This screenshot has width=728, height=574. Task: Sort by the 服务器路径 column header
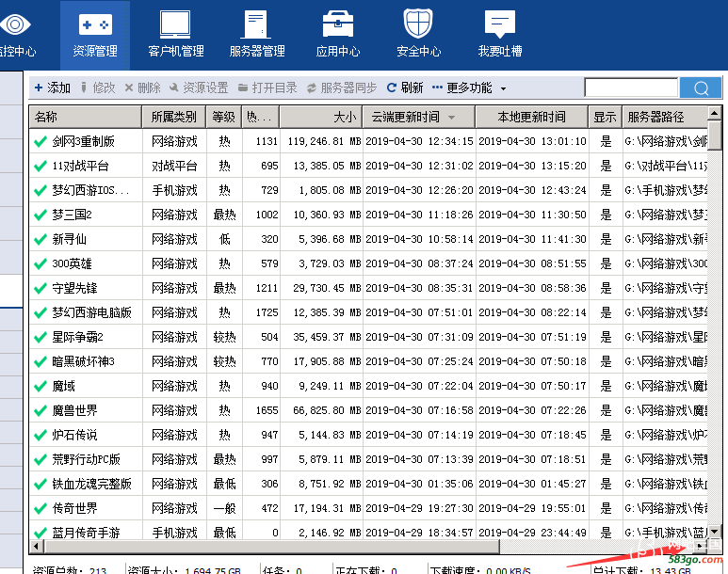point(665,117)
